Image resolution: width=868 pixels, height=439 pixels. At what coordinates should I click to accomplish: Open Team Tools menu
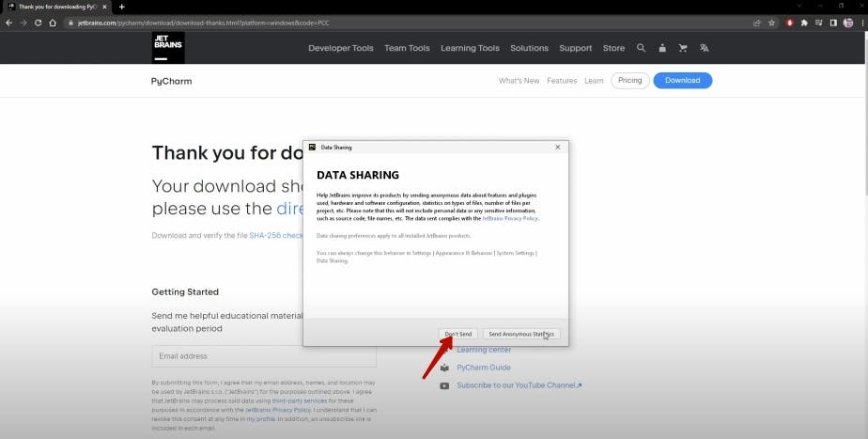[x=407, y=48]
